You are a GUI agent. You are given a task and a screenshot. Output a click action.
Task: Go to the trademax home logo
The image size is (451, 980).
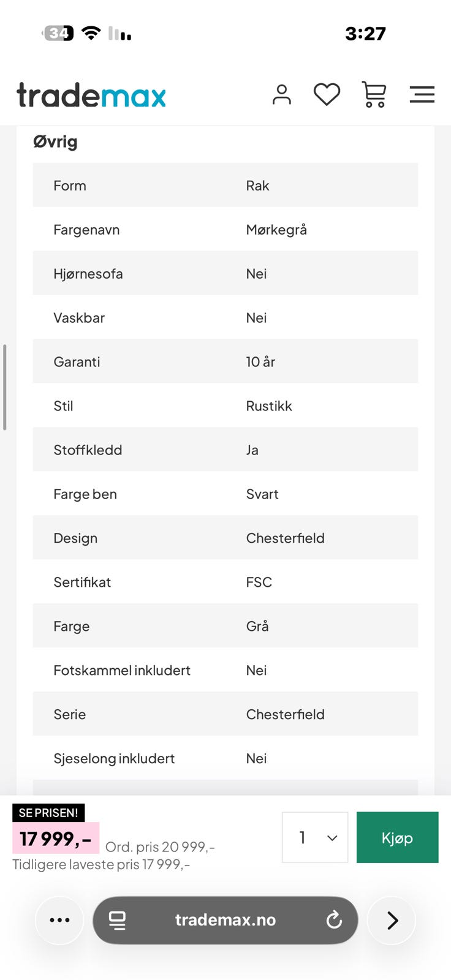click(91, 96)
